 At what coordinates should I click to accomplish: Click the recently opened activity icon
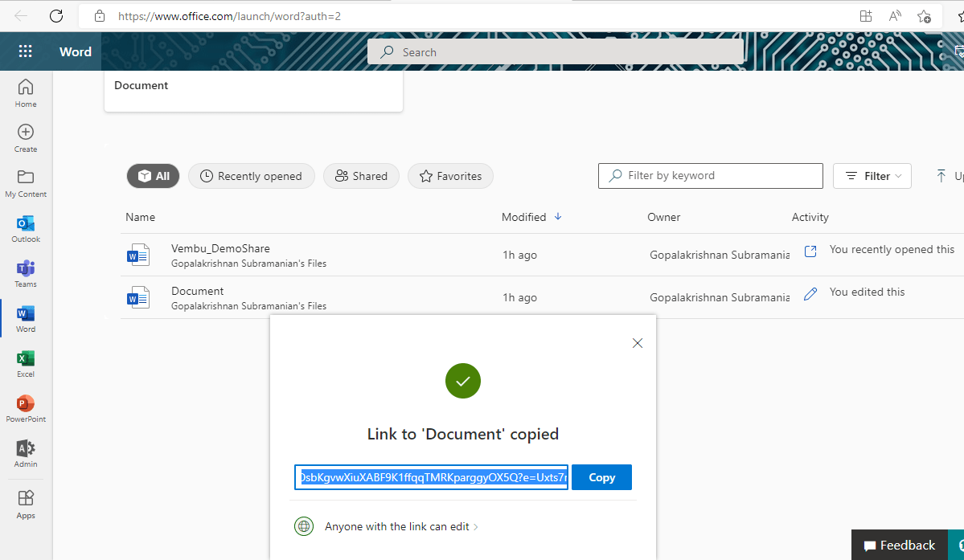click(810, 251)
